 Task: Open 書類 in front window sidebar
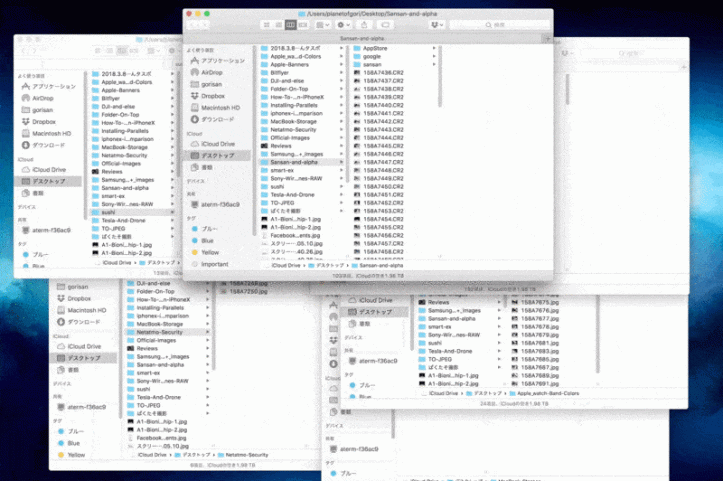pyautogui.click(x=202, y=167)
